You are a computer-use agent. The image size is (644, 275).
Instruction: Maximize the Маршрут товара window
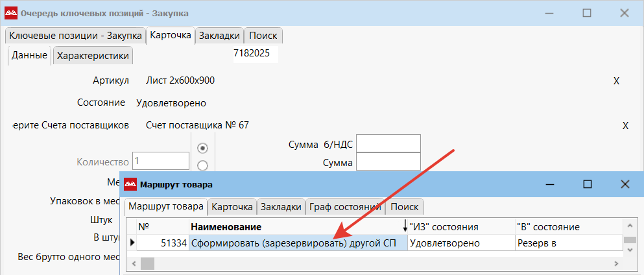point(587,184)
